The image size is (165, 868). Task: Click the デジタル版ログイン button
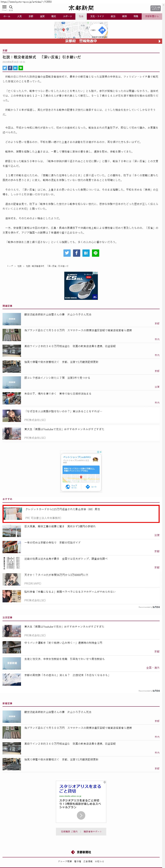[x=155, y=8]
